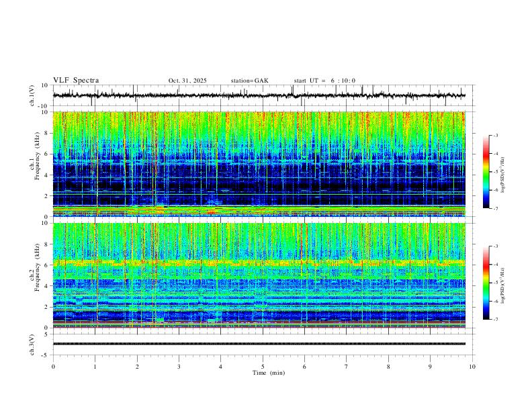The image size is (532, 411).
Task: Click the '8' kHz tick on ch.1 spectrogram
Action: tap(46, 133)
